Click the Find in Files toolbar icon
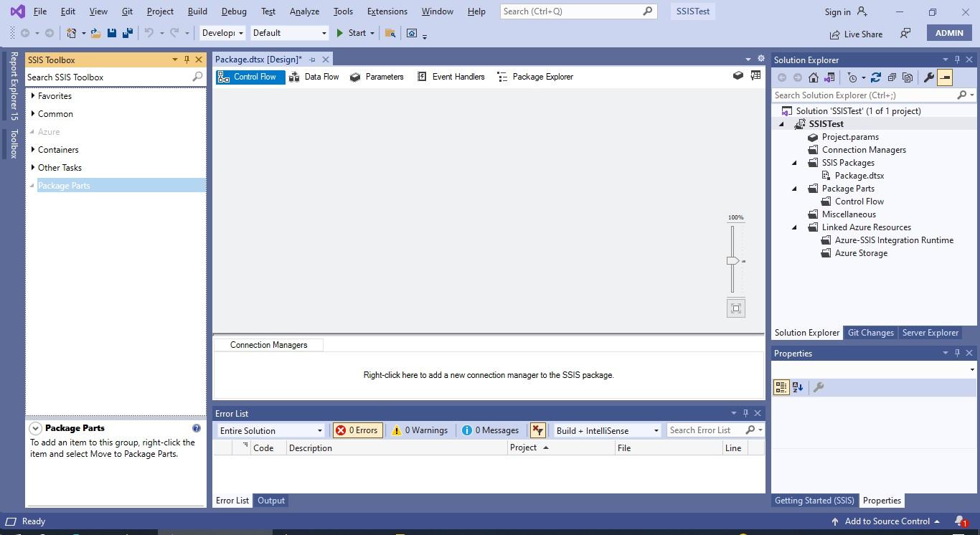 [390, 33]
